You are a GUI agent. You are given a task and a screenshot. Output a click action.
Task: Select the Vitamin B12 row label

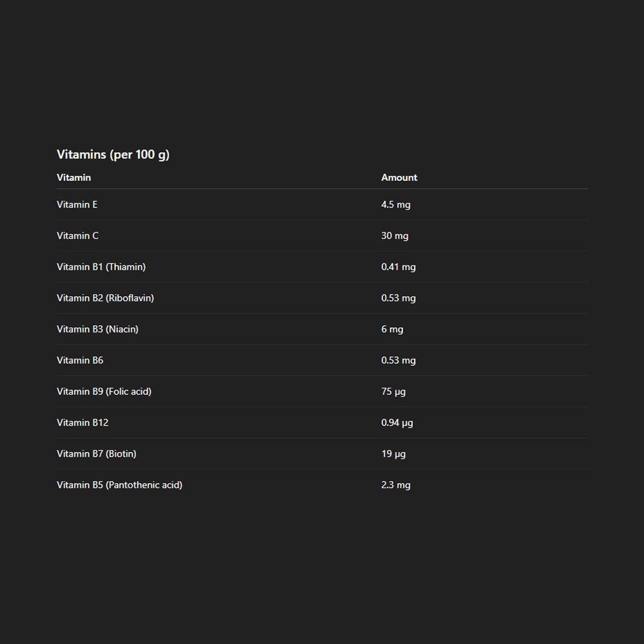point(82,422)
